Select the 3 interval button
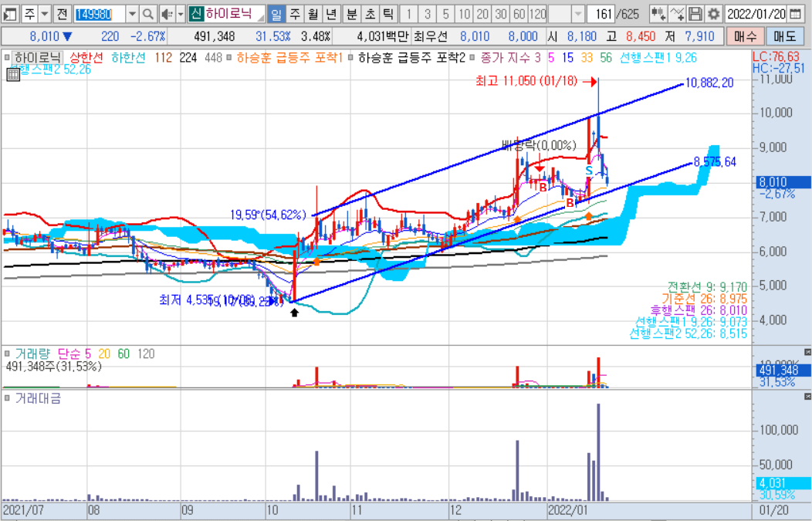 click(428, 14)
